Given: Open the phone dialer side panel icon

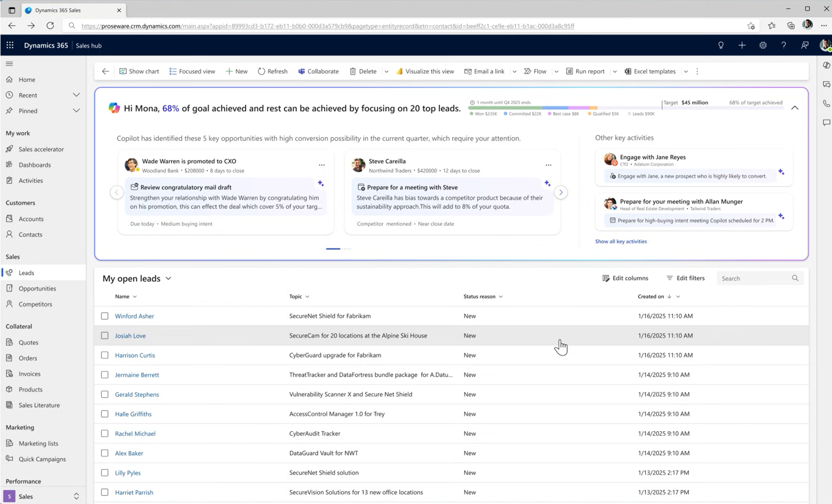Looking at the screenshot, I should (x=826, y=103).
